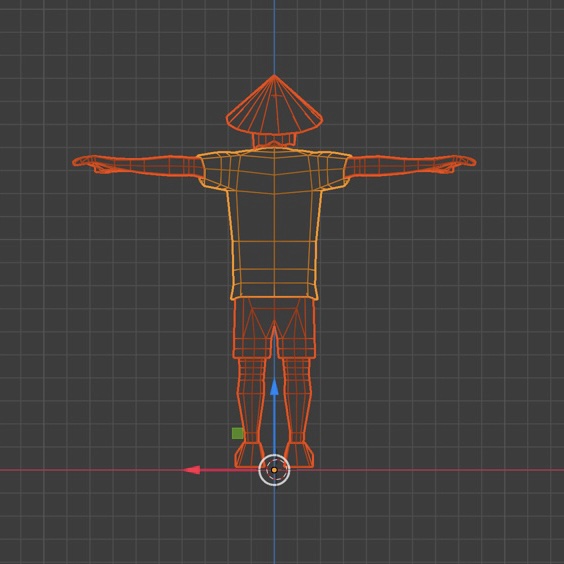This screenshot has width=564, height=564.
Task: Click the green plane-move gizmo square
Action: [237, 433]
